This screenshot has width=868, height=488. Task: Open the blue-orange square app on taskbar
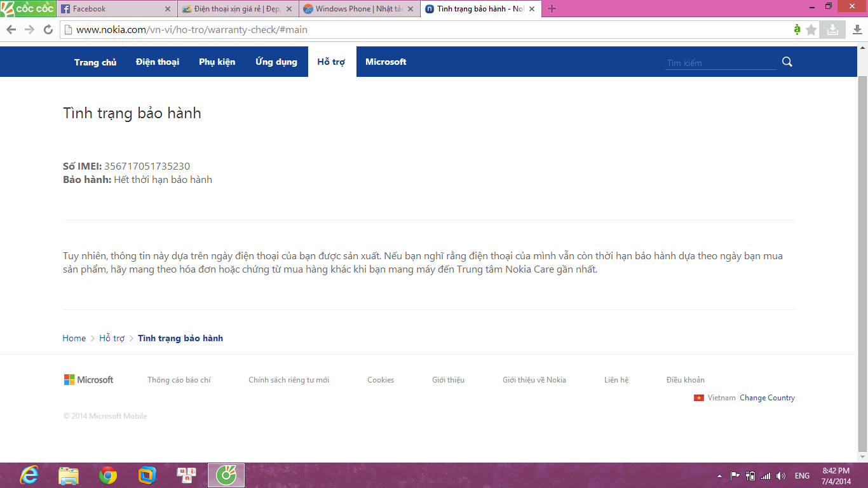tap(147, 475)
